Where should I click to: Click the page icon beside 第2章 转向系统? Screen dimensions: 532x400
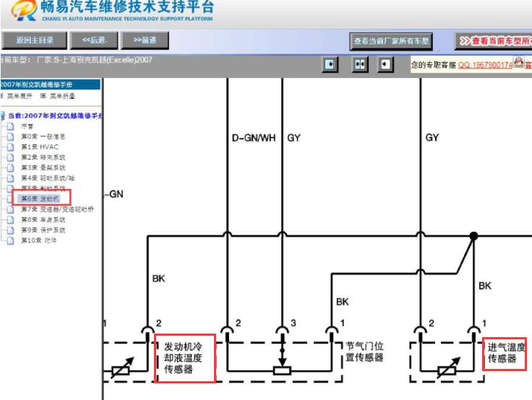tap(11, 157)
